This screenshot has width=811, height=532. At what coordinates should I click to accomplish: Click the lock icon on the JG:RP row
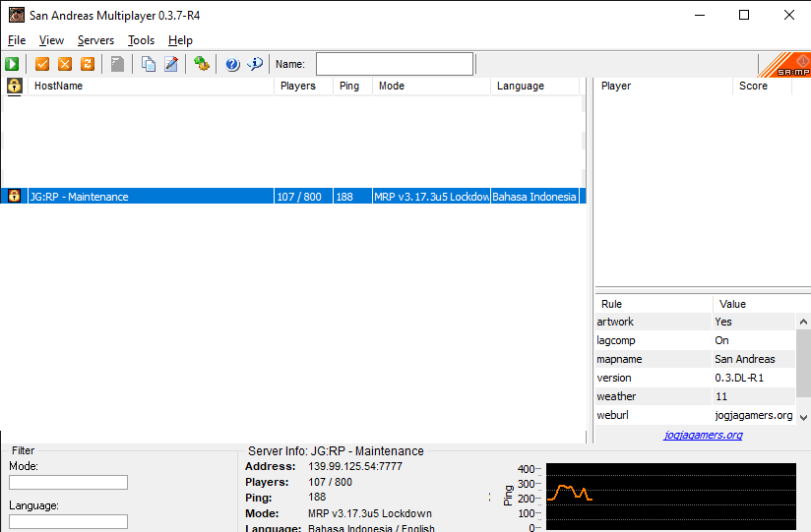(x=15, y=196)
